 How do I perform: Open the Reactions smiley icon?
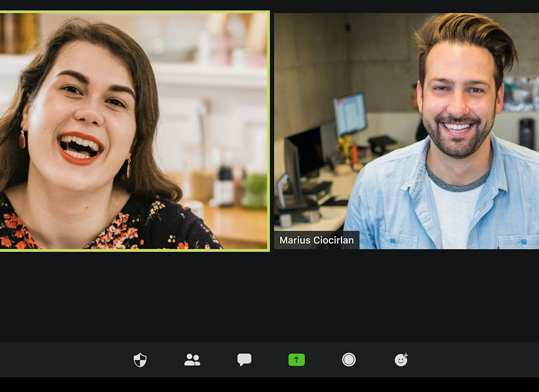pos(401,360)
